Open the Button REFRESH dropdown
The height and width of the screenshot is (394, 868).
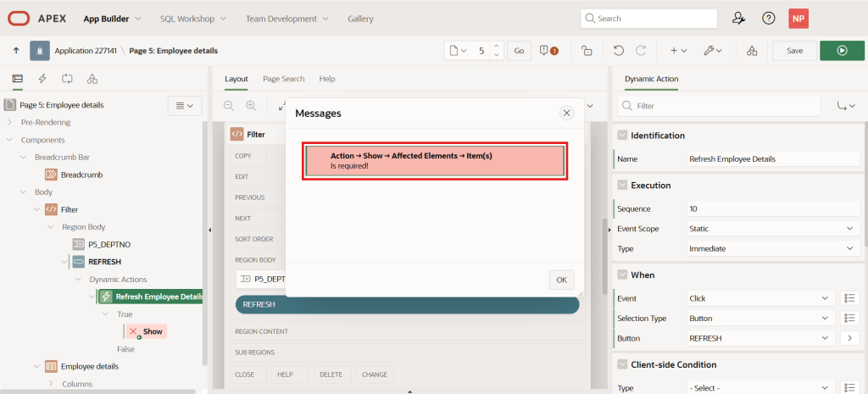760,338
